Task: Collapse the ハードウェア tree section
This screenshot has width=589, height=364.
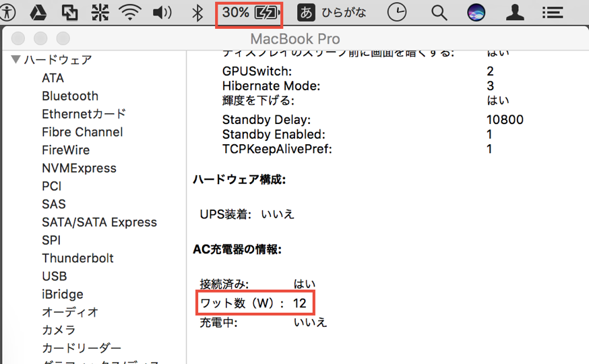Action: coord(15,59)
